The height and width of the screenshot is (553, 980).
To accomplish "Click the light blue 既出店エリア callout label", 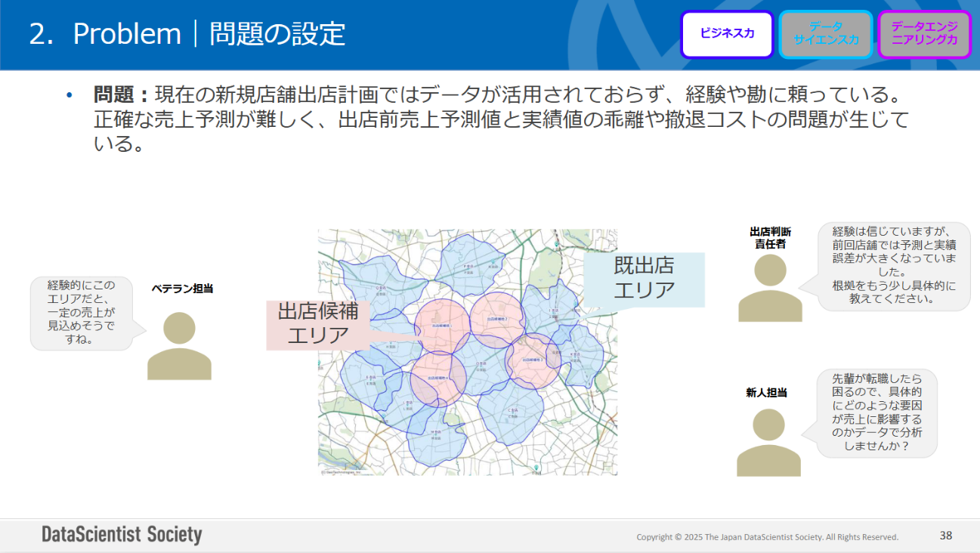I will [x=644, y=278].
